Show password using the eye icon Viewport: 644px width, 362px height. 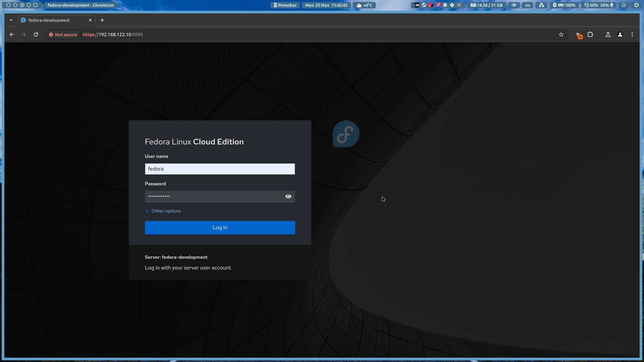point(288,196)
